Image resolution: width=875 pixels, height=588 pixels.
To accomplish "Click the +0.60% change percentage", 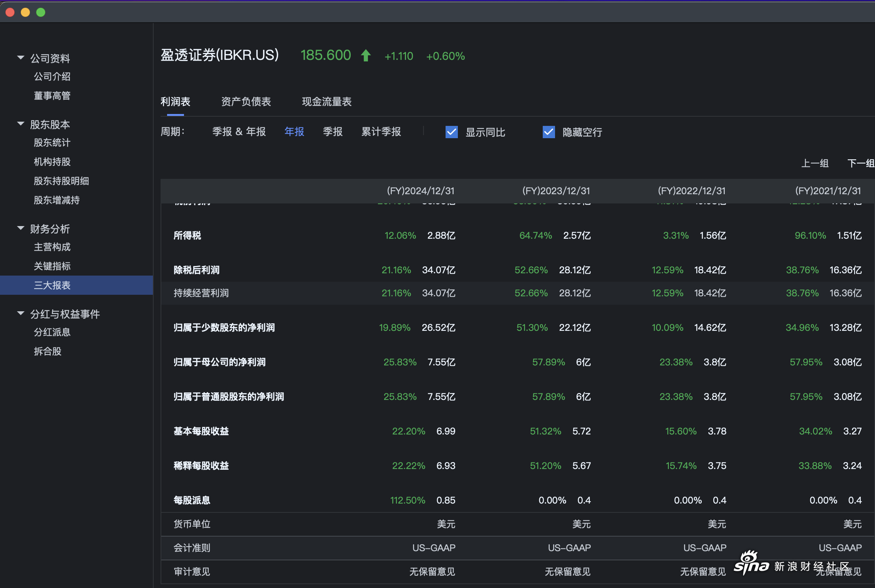I will (x=446, y=56).
